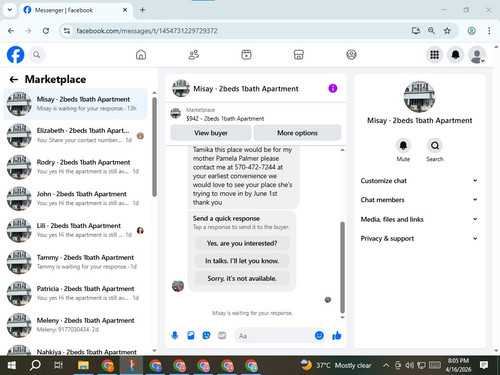The height and width of the screenshot is (375, 500).
Task: Go to Home feed icon
Action: pyautogui.click(x=141, y=55)
